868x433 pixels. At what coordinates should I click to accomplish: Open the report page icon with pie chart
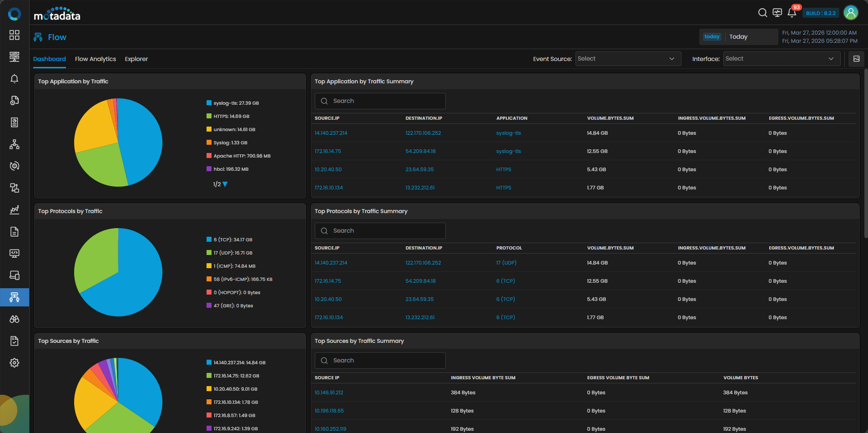tap(15, 122)
